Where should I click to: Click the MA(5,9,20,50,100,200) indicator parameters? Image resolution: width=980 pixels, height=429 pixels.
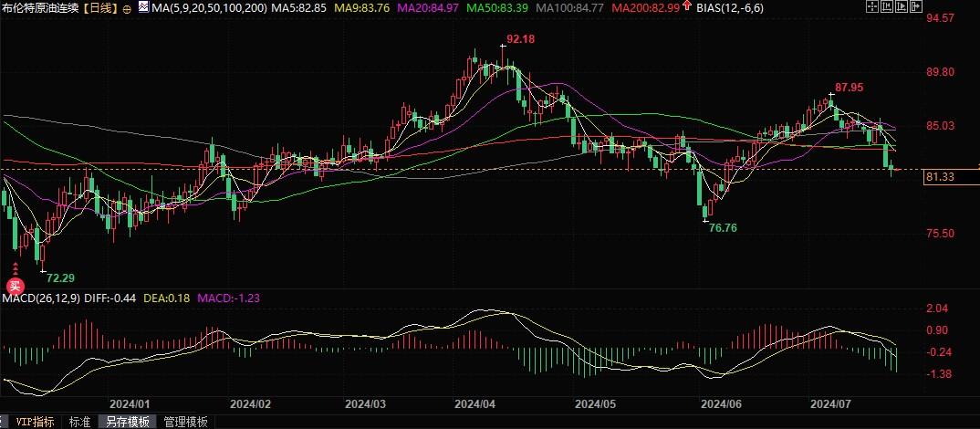(209, 8)
